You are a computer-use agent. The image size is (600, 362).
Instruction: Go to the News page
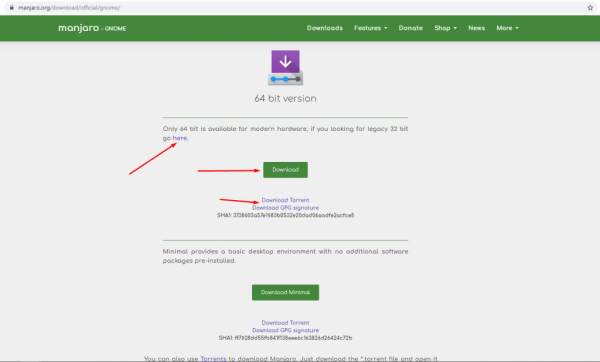(x=476, y=28)
